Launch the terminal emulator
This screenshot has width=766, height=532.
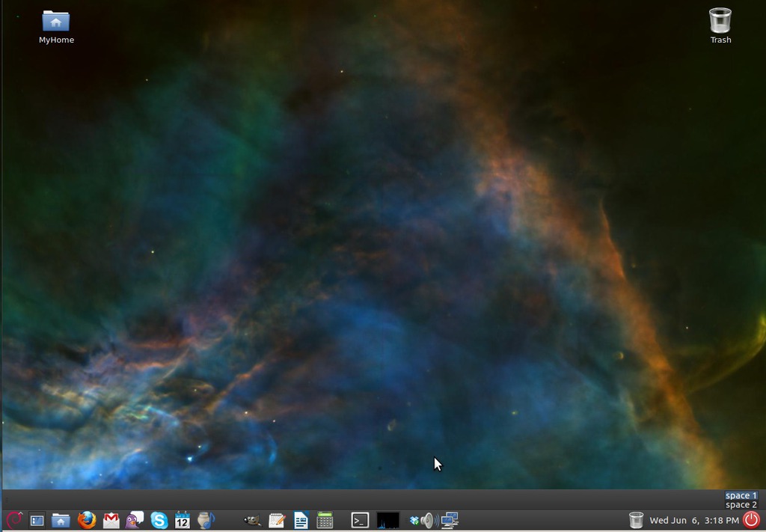point(360,520)
